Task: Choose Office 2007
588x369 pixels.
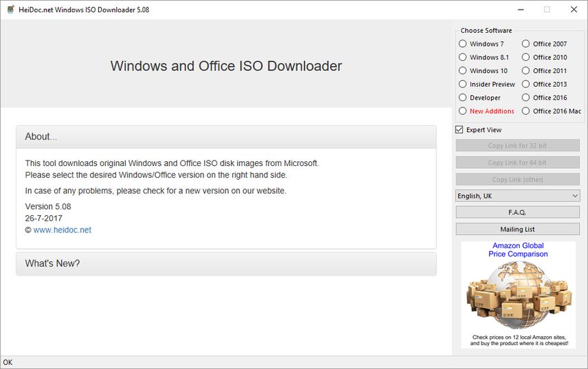Action: click(526, 44)
